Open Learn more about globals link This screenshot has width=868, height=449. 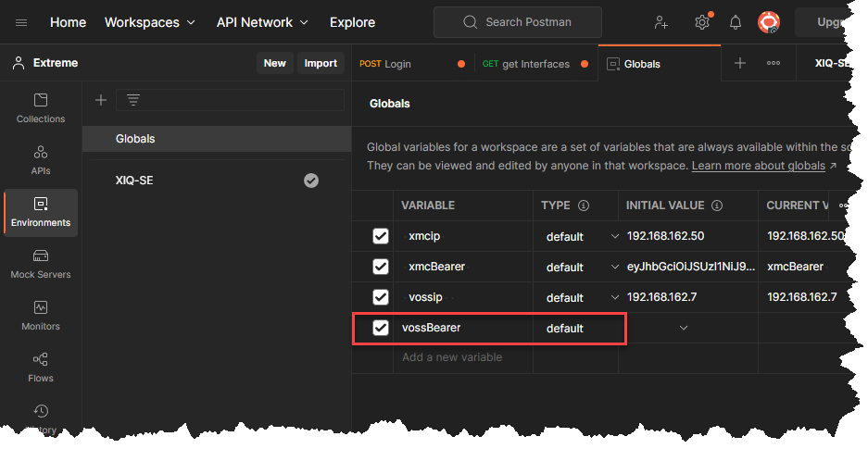pos(759,166)
